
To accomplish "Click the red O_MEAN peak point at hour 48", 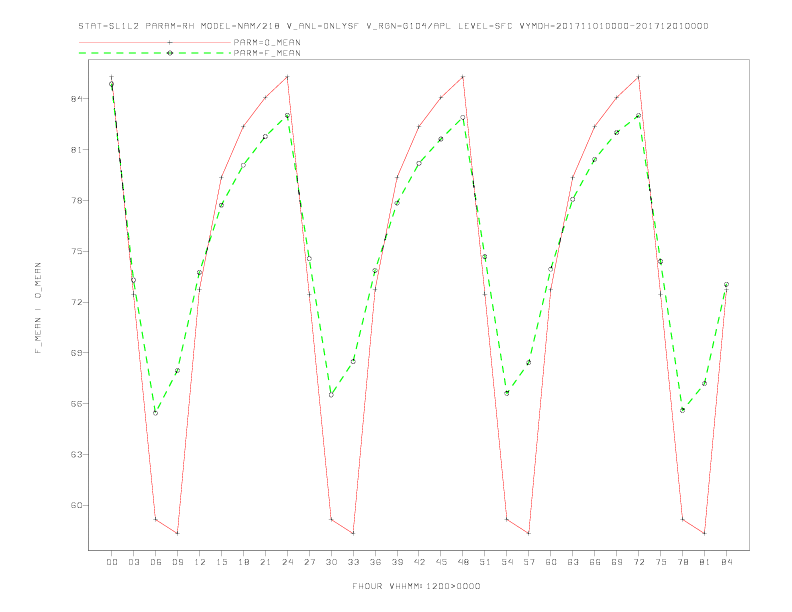I will point(463,77).
